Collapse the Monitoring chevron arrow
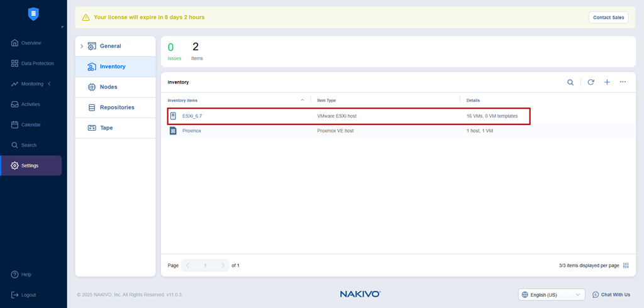Viewport: 644px width, 308px height. point(49,84)
